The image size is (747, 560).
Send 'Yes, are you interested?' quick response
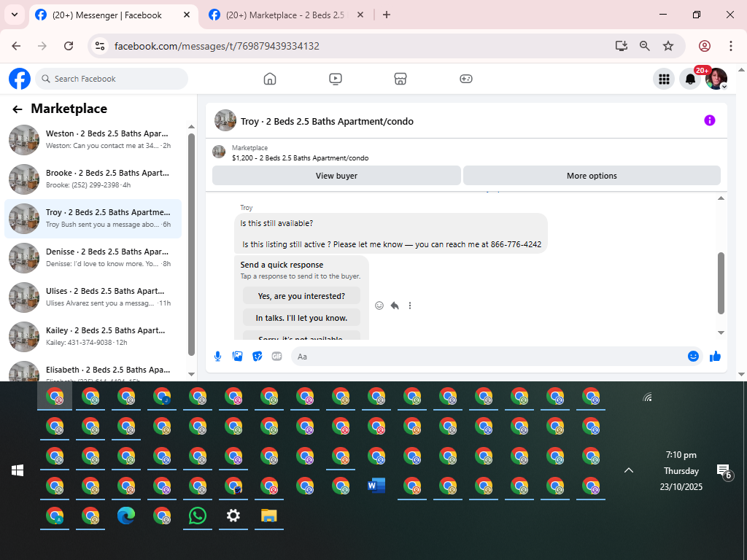click(x=301, y=296)
